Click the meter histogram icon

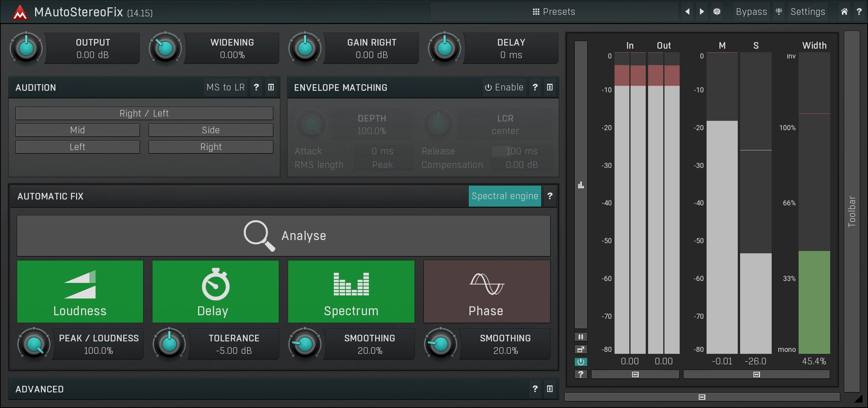point(581,185)
